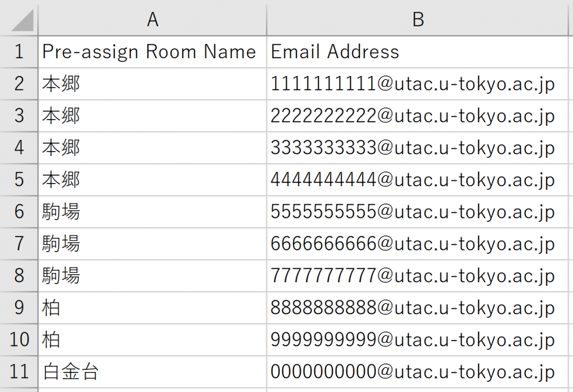Select cell A8 containing 駒場
The height and width of the screenshot is (392, 573).
(x=152, y=276)
